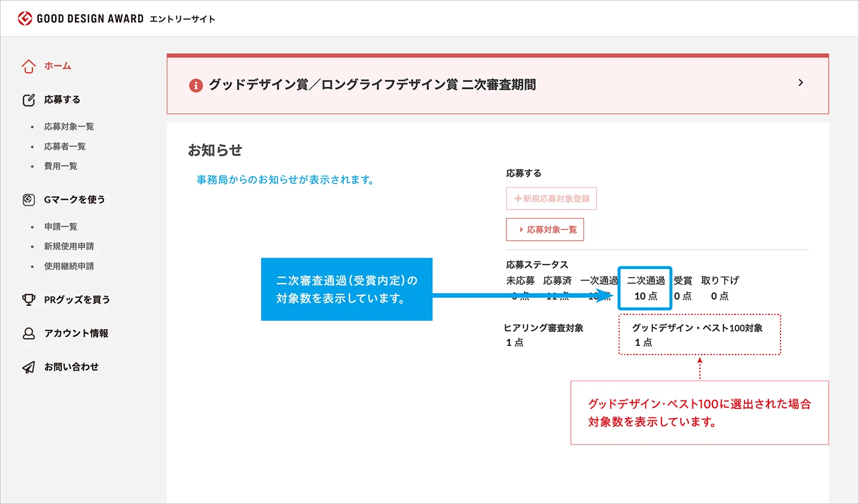
Task: Select ホーム in the sidebar menu
Action: pos(57,65)
